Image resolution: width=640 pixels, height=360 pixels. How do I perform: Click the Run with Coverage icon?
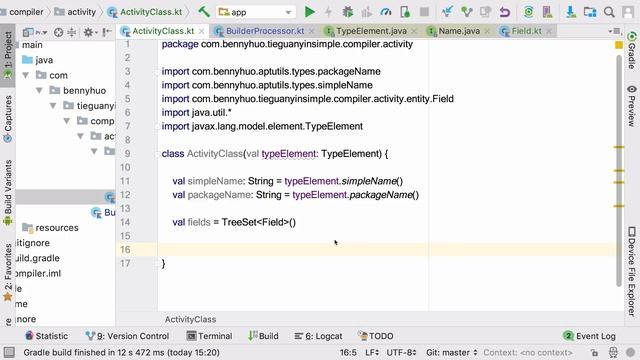click(367, 12)
